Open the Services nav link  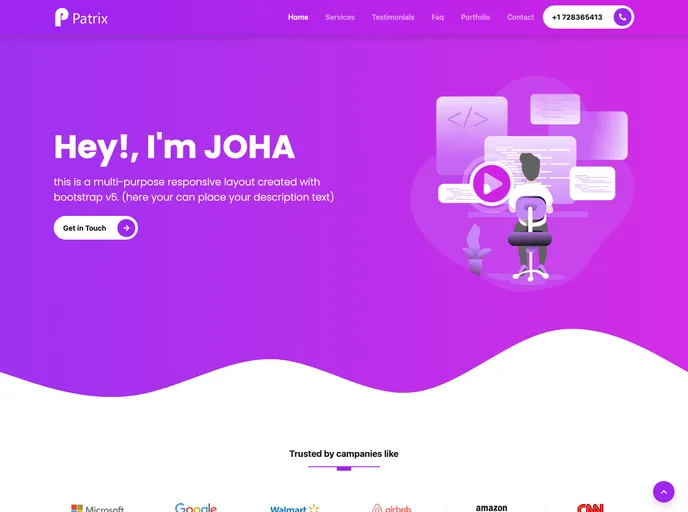pos(340,17)
